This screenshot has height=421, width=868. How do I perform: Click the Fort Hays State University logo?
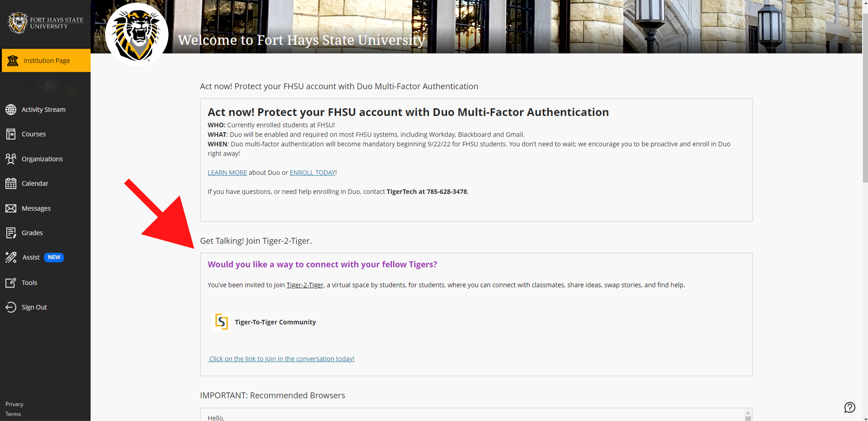(45, 23)
